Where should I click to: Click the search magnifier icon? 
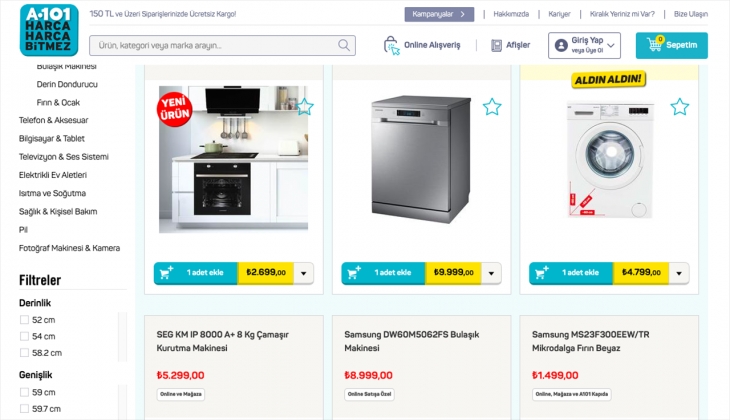(x=345, y=45)
